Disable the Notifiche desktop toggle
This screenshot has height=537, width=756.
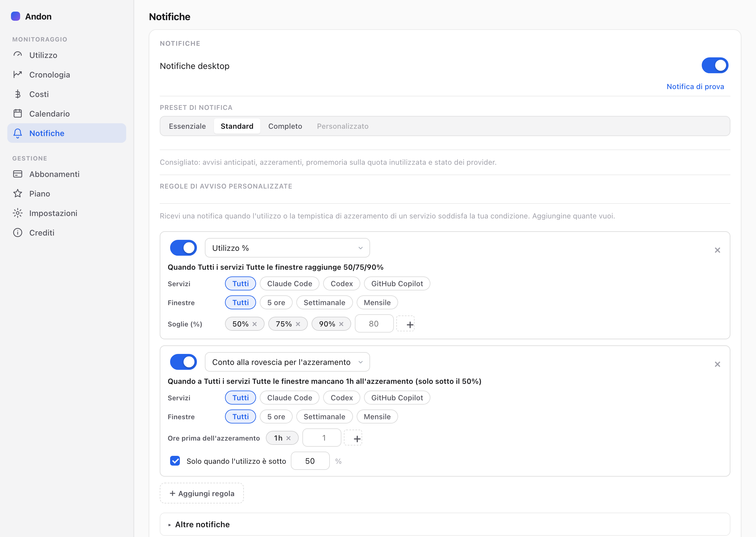tap(715, 65)
